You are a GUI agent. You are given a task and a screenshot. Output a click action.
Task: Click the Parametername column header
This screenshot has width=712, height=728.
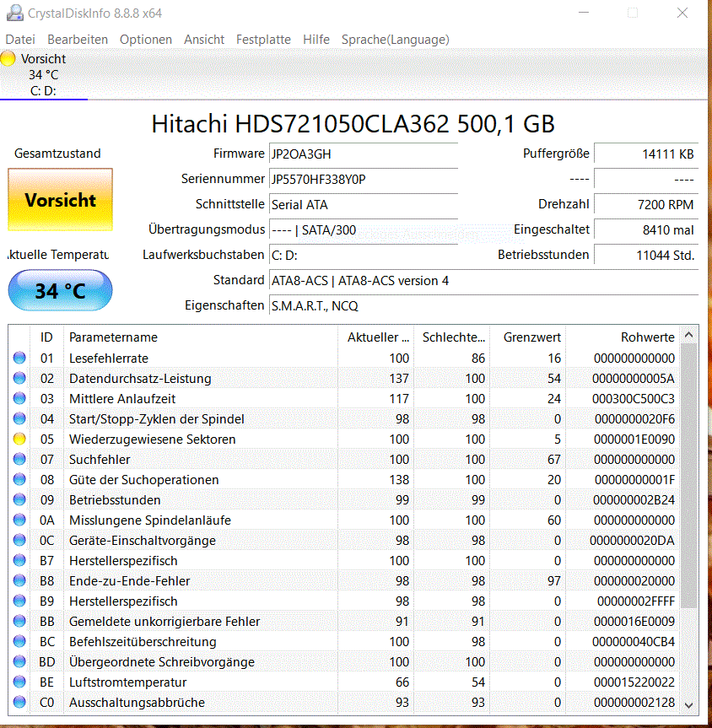click(x=200, y=337)
